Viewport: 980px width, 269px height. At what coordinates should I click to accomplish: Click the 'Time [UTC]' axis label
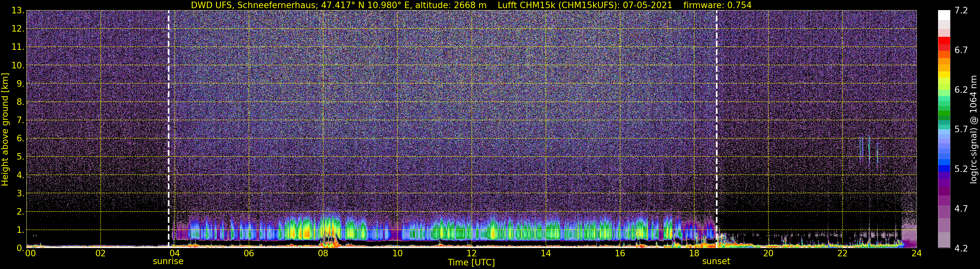point(471,262)
